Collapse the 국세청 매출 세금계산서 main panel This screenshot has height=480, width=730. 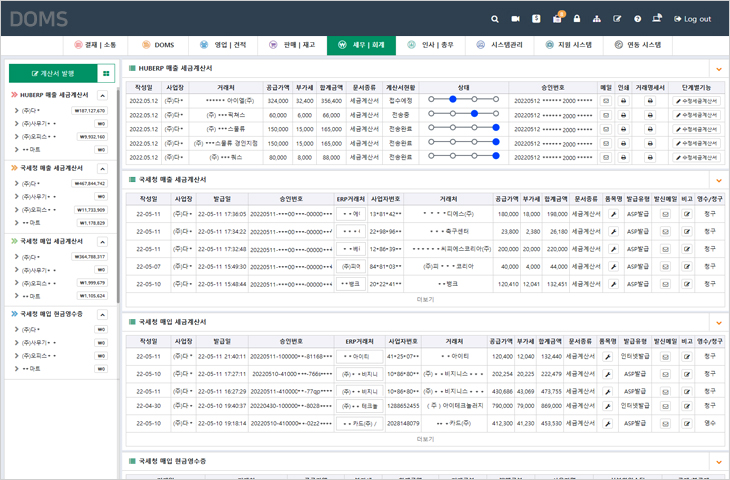[719, 180]
